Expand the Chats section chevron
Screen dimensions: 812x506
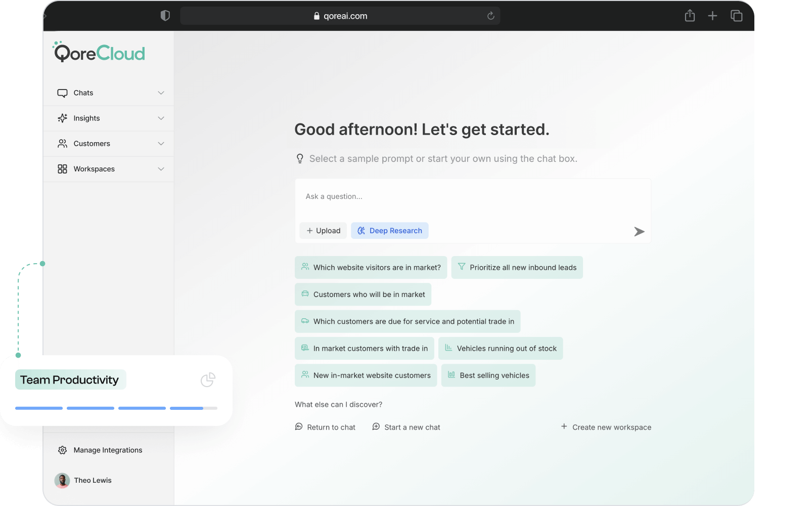pos(161,93)
